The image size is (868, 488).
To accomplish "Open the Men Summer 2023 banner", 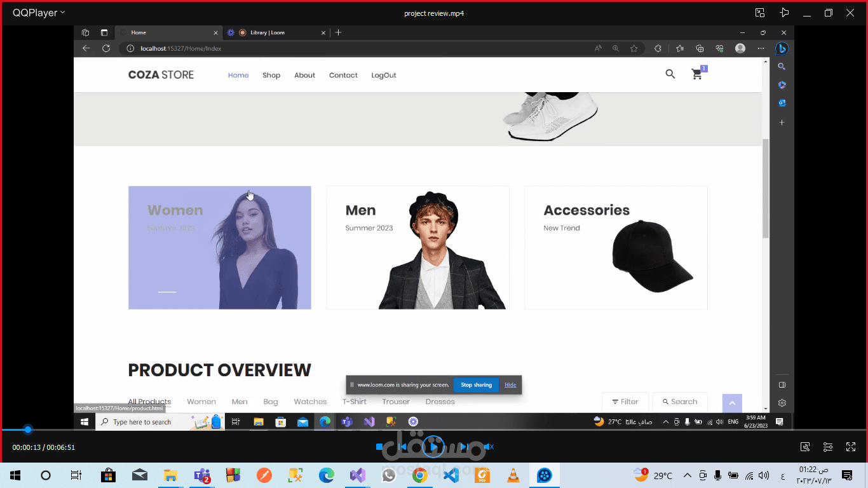I will 417,248.
